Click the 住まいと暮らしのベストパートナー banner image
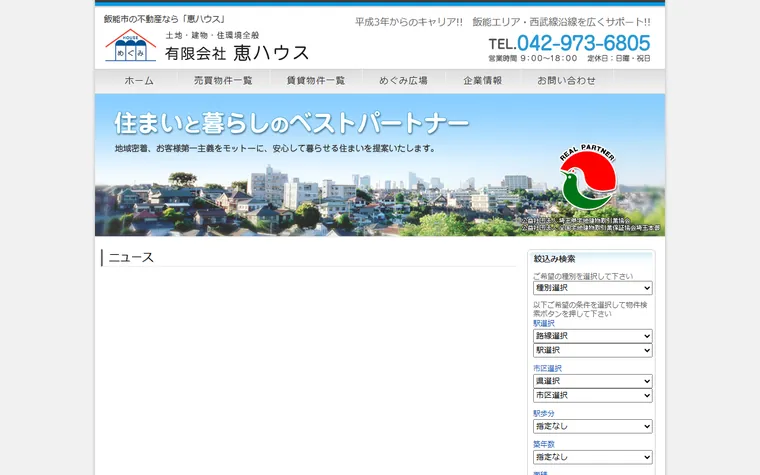The image size is (760, 475). (380, 165)
